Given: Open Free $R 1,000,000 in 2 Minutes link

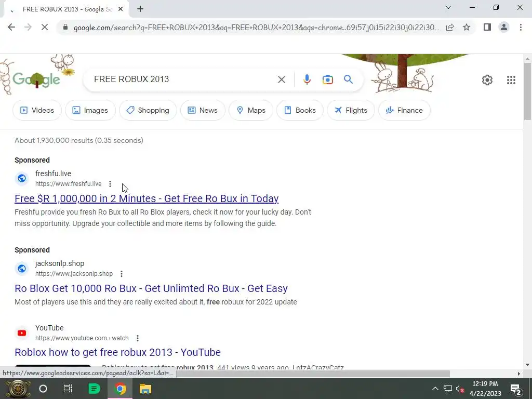Looking at the screenshot, I should click(x=147, y=198).
